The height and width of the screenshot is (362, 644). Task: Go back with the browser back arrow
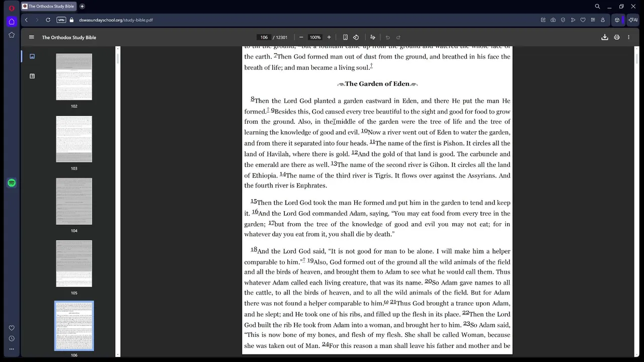26,20
